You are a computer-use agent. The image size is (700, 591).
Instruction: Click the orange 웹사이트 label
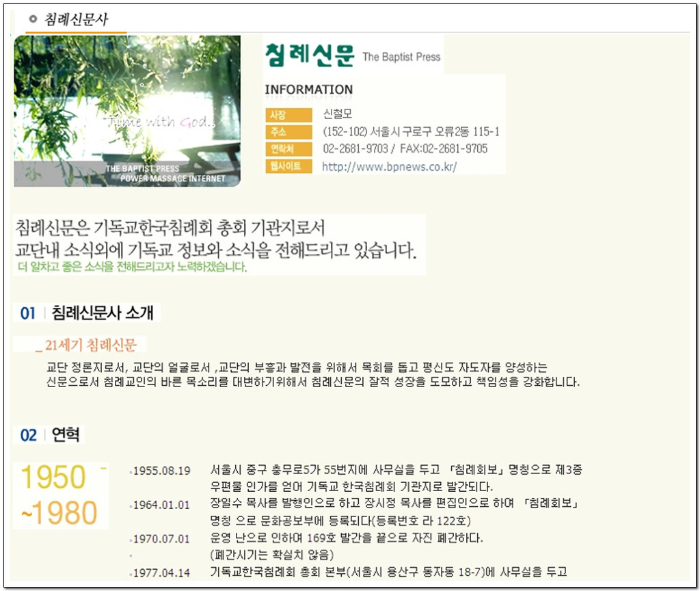pyautogui.click(x=288, y=166)
